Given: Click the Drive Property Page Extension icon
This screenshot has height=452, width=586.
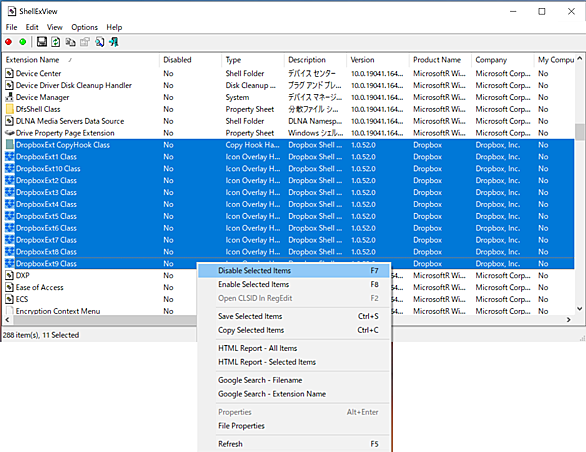Looking at the screenshot, I should point(9,133).
